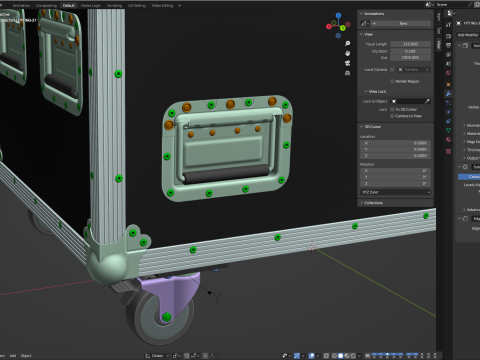Image resolution: width=480 pixels, height=360 pixels.
Task: Toggle the Local Camera checkbox
Action: [392, 69]
